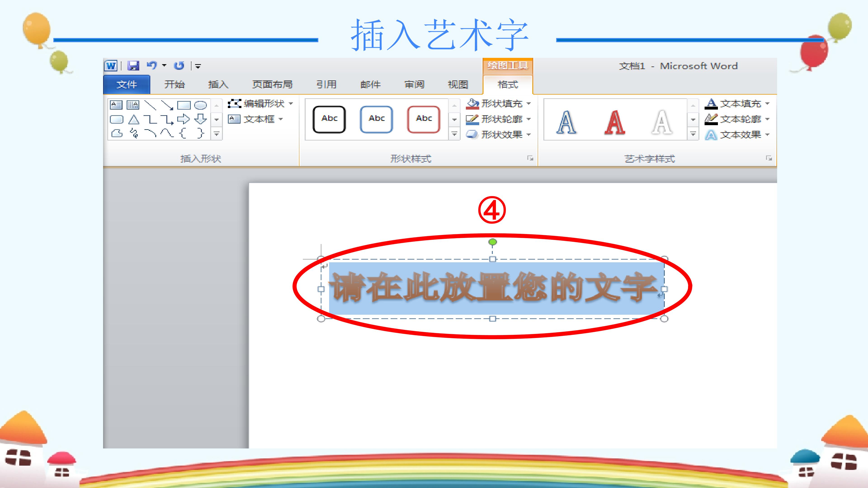Open the 形状填充 dropdown arrow
The image size is (868, 488).
coord(529,103)
